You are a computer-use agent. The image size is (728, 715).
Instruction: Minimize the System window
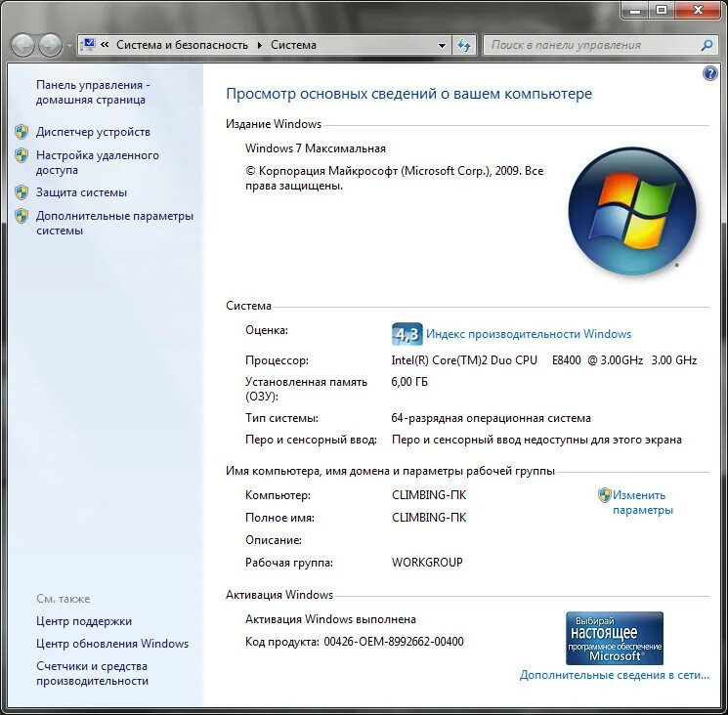click(x=635, y=10)
